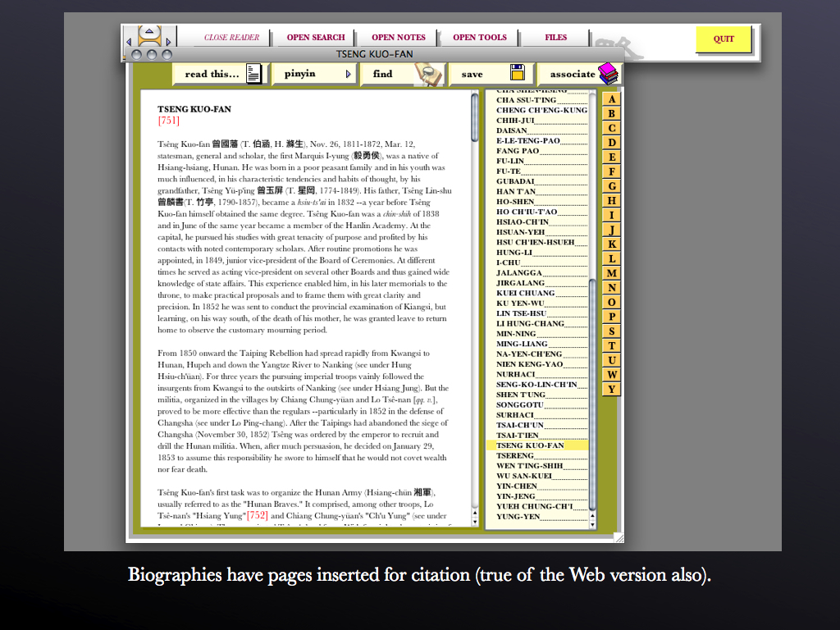Jump to letter L in index
Screen dimensions: 840x630
pyautogui.click(x=611, y=258)
